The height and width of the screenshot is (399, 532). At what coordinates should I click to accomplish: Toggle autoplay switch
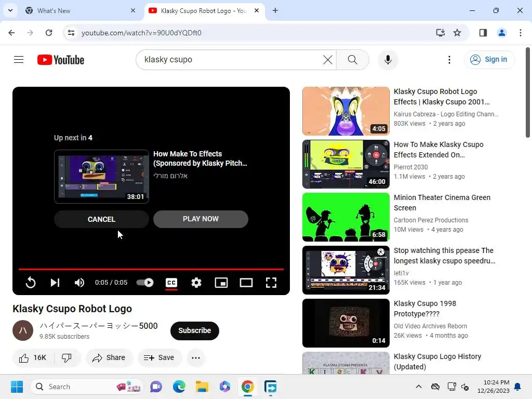click(x=145, y=282)
